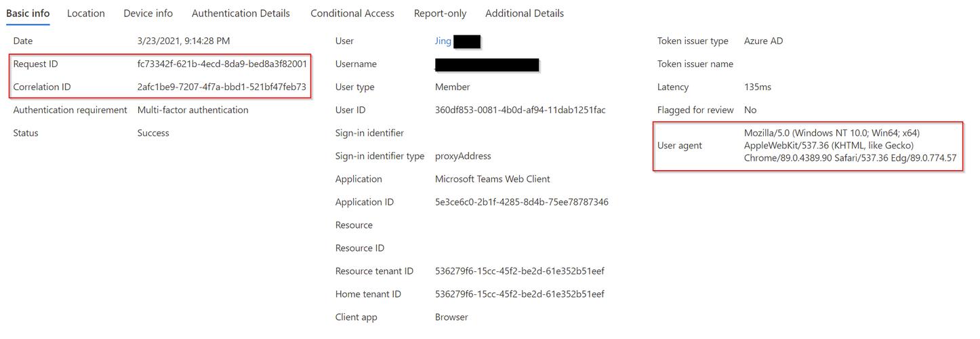Click the User ID value
Image resolution: width=980 pixels, height=339 pixels.
coord(520,110)
